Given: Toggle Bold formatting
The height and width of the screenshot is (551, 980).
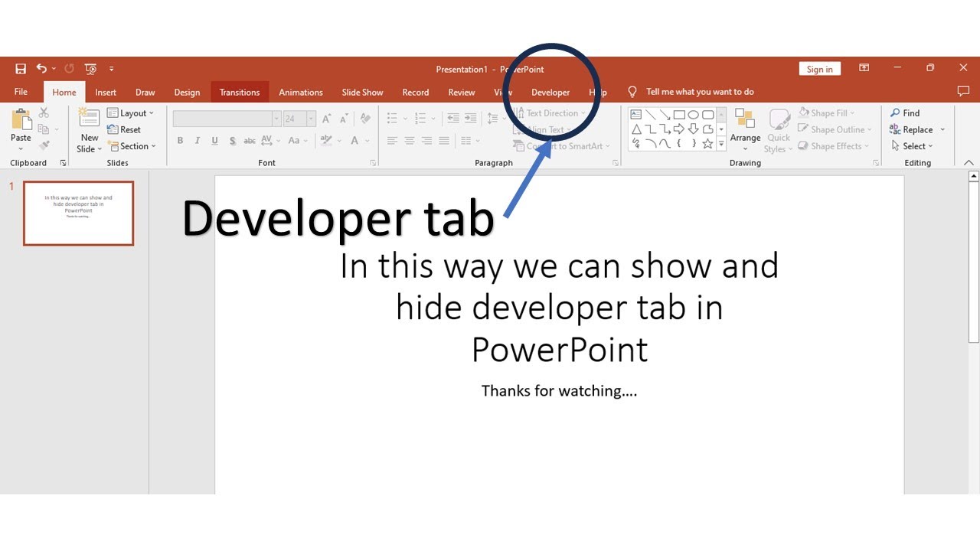Looking at the screenshot, I should pos(181,141).
